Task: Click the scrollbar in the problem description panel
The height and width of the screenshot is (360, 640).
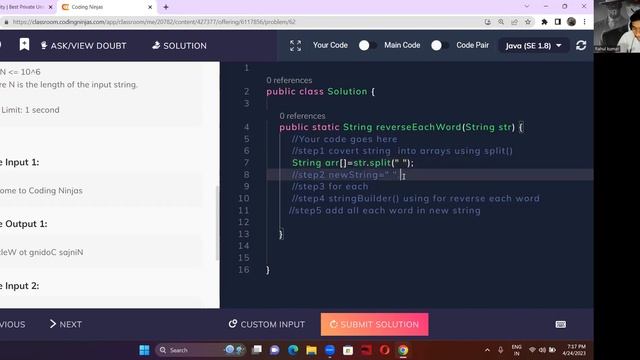Action: (217, 223)
